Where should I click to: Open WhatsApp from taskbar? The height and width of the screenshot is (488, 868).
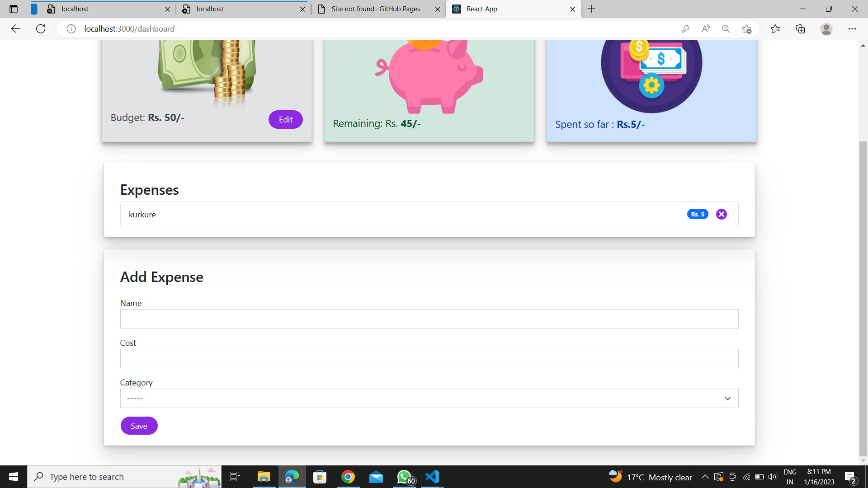(404, 477)
